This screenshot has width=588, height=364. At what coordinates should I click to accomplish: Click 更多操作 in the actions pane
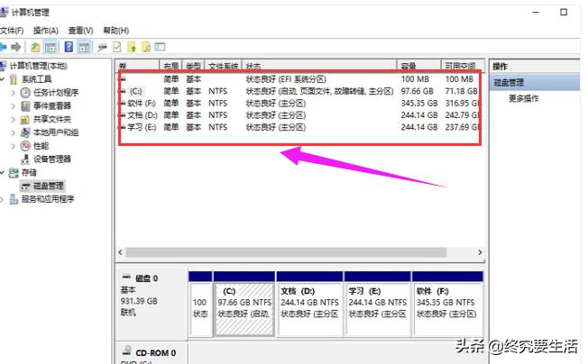(523, 98)
